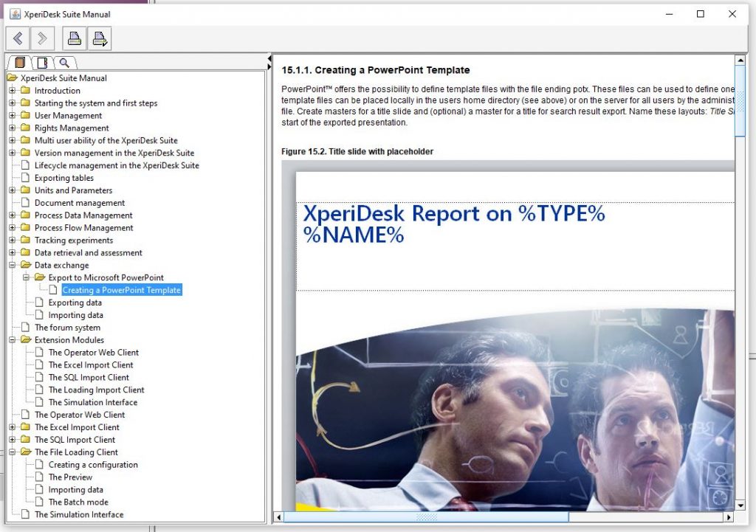
Task: Click scroll up arrow of content pane
Action: coord(740,61)
